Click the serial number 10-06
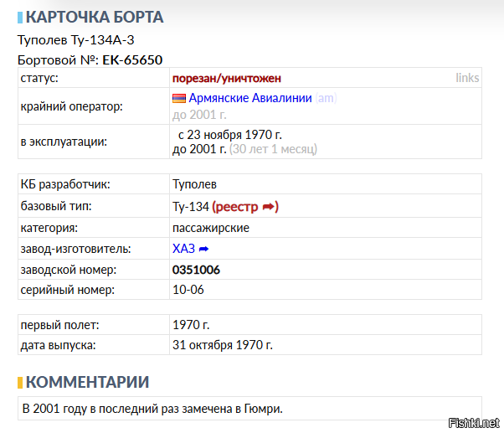504x433 pixels. tap(188, 290)
